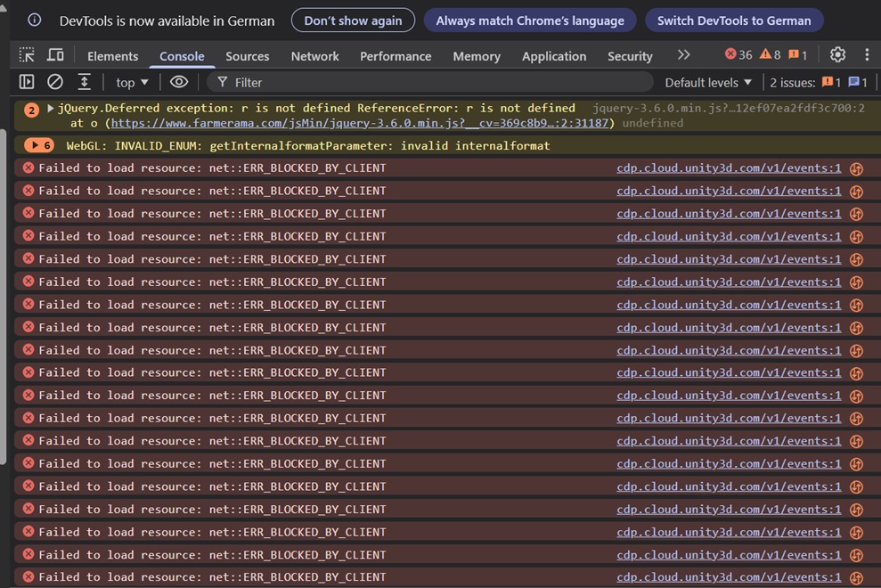Select the Security tab
This screenshot has height=588, width=881.
tap(630, 56)
